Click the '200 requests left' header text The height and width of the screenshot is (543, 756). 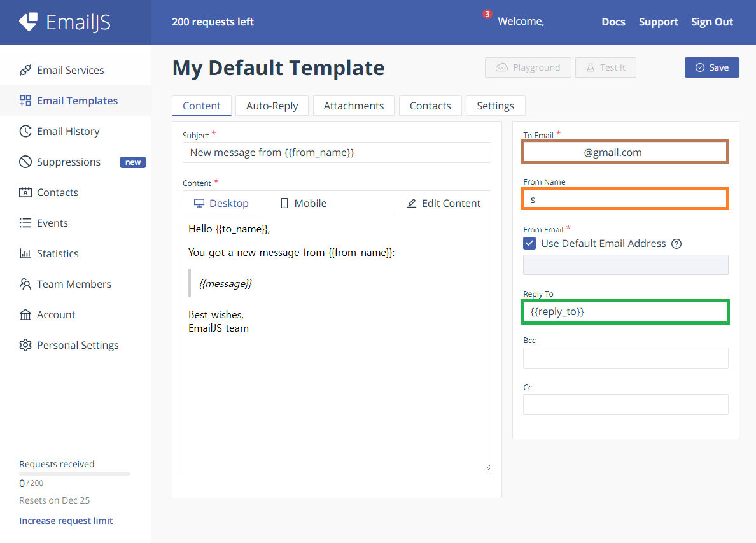213,22
